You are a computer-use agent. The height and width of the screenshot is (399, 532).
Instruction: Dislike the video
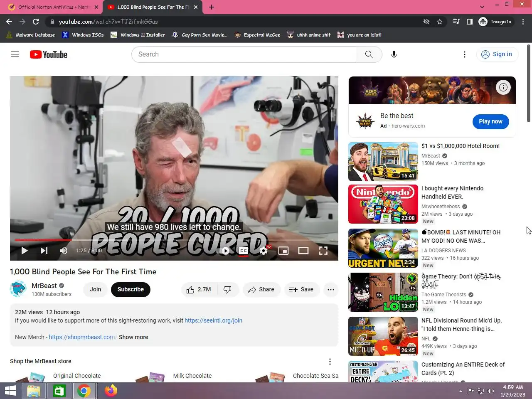click(228, 290)
